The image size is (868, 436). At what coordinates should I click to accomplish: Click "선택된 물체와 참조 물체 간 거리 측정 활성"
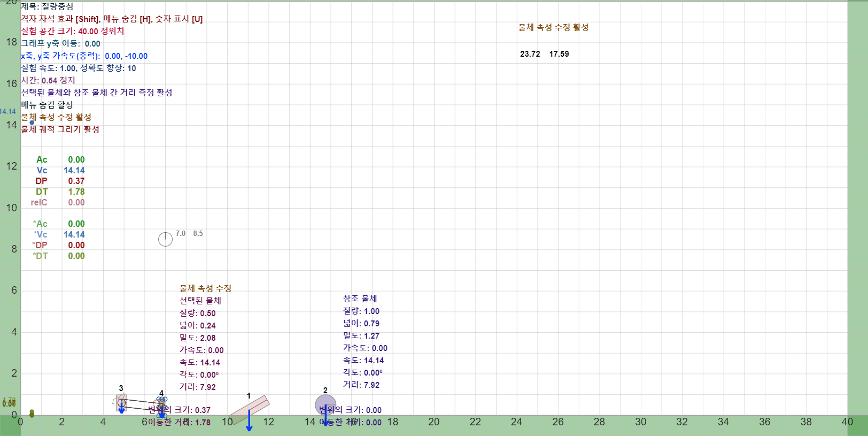(97, 93)
